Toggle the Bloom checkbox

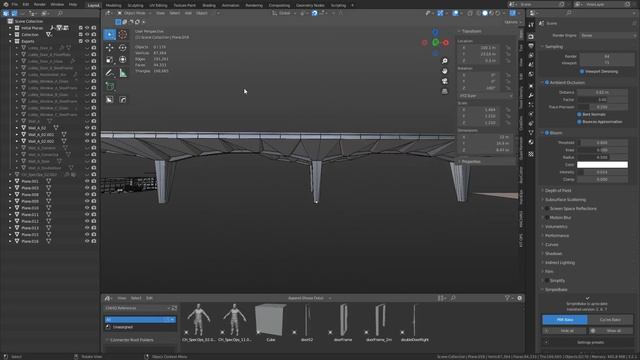pos(547,133)
